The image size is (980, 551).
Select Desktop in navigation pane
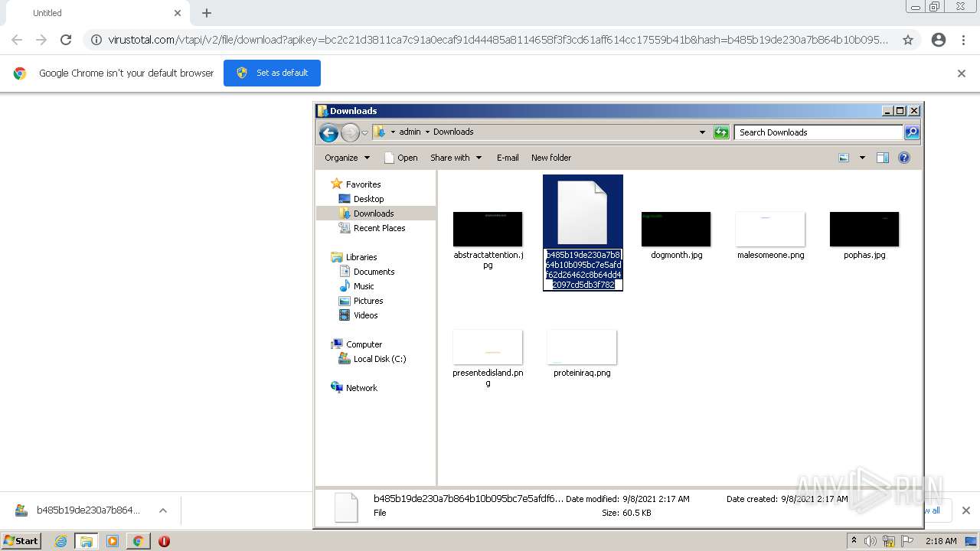(x=368, y=199)
